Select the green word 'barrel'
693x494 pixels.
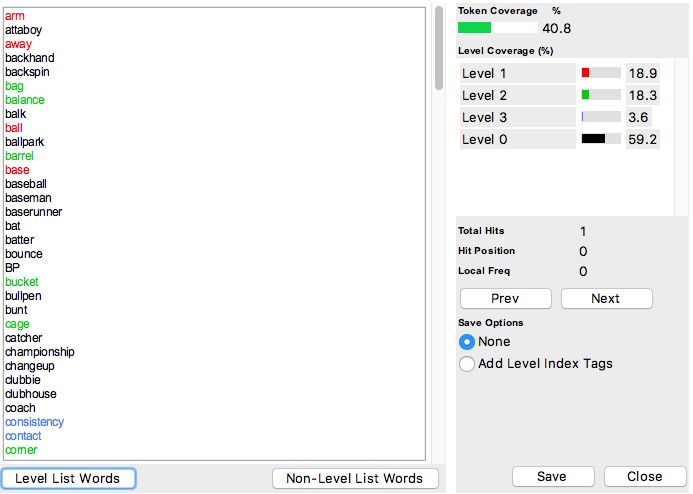pos(19,156)
